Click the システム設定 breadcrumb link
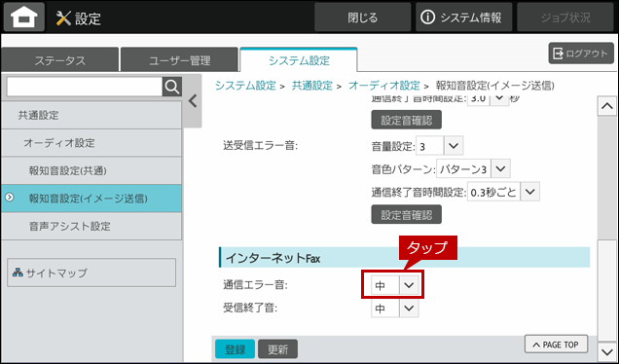Viewport: 619px width, 364px height. point(245,86)
